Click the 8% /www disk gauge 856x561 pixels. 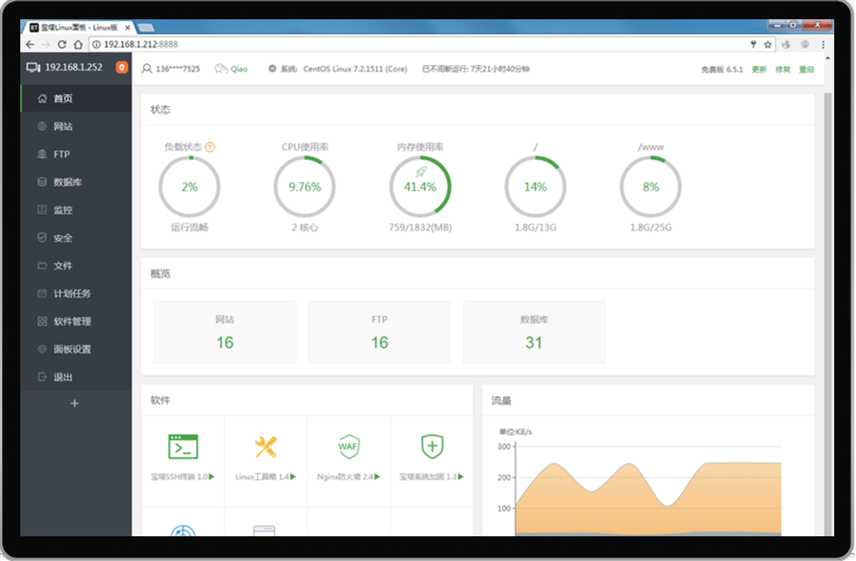tap(651, 187)
